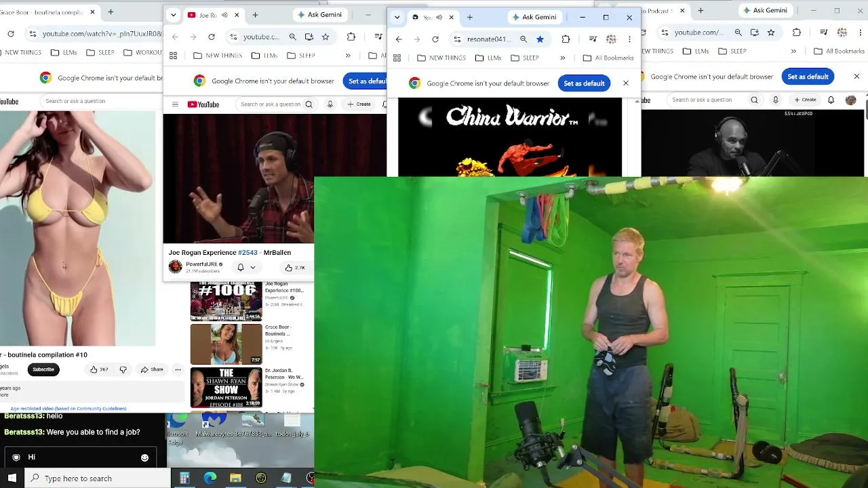This screenshot has width=868, height=488.
Task: Like the Joe Rogan video (2.7K)
Action: click(295, 268)
